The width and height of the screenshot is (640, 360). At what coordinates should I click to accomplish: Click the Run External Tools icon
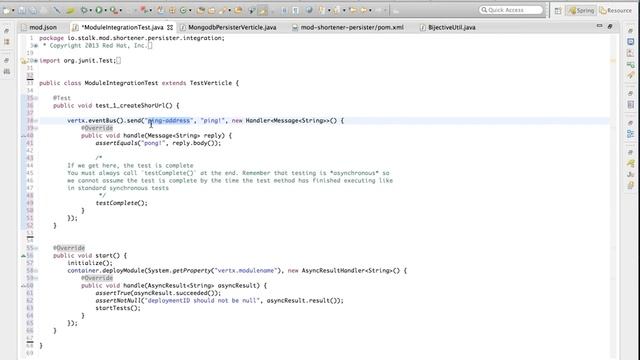coord(113,10)
